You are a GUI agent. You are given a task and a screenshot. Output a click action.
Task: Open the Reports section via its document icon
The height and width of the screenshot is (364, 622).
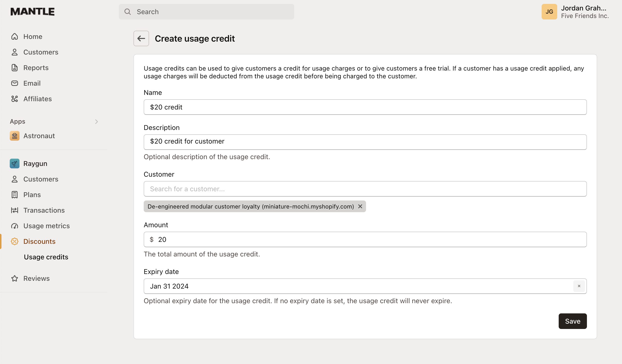point(15,68)
